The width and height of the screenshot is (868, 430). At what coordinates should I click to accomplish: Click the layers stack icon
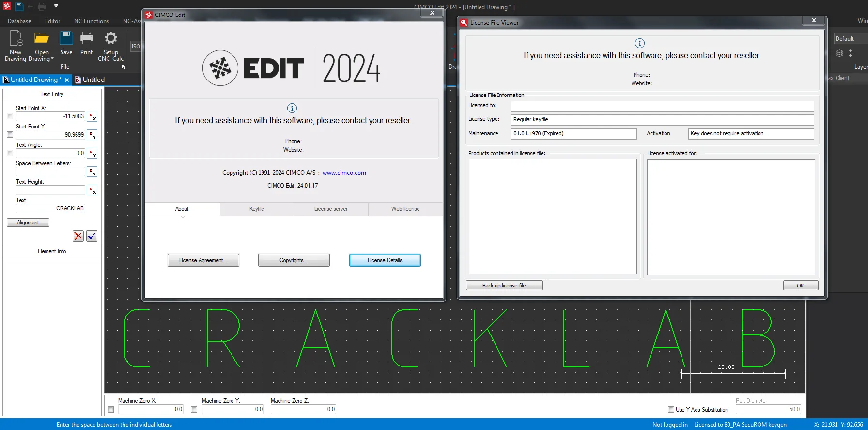839,53
